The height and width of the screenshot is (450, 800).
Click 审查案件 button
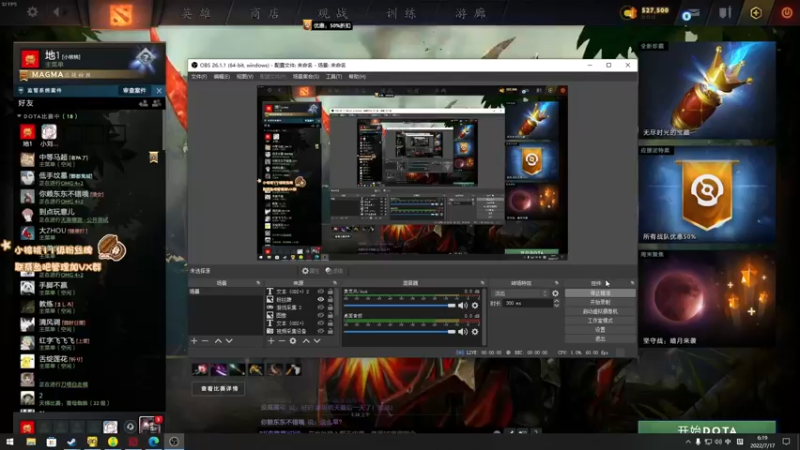pos(134,90)
